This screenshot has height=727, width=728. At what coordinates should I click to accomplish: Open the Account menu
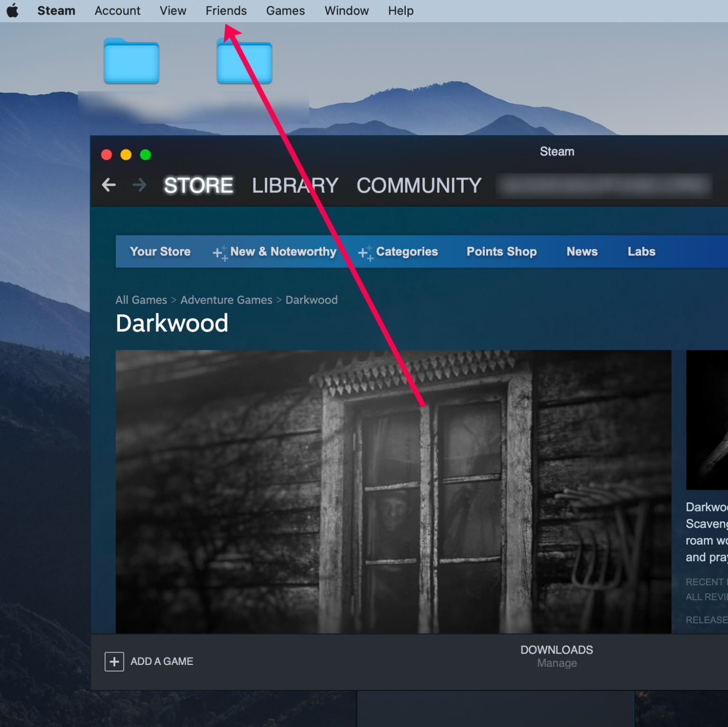point(118,10)
